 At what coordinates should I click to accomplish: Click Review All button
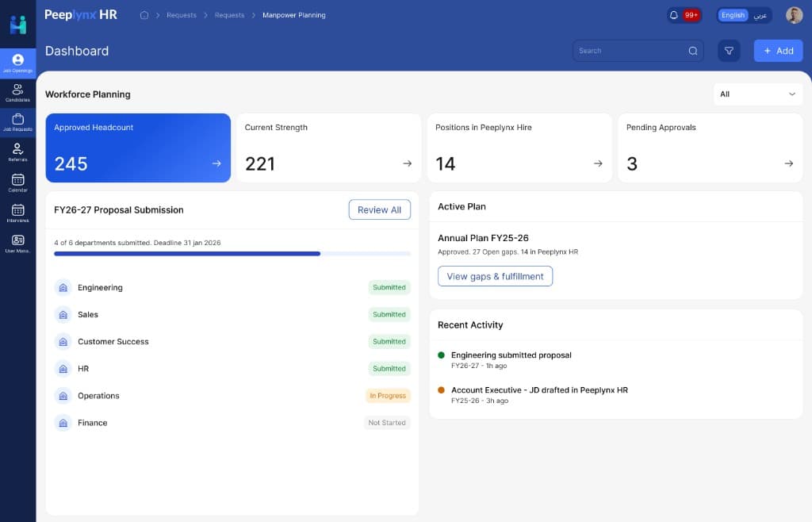[380, 209]
